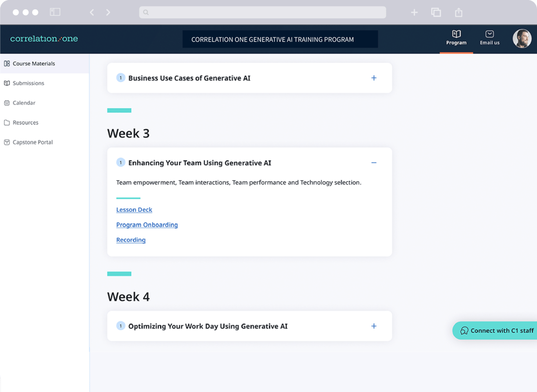Open the Calendar sidebar item
Screen dimensions: 537x392
(24, 103)
